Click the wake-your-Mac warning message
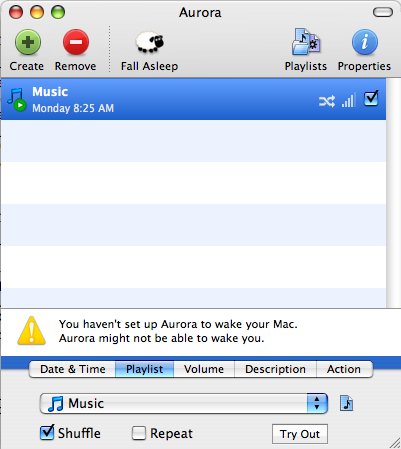The width and height of the screenshot is (401, 449). 178,331
